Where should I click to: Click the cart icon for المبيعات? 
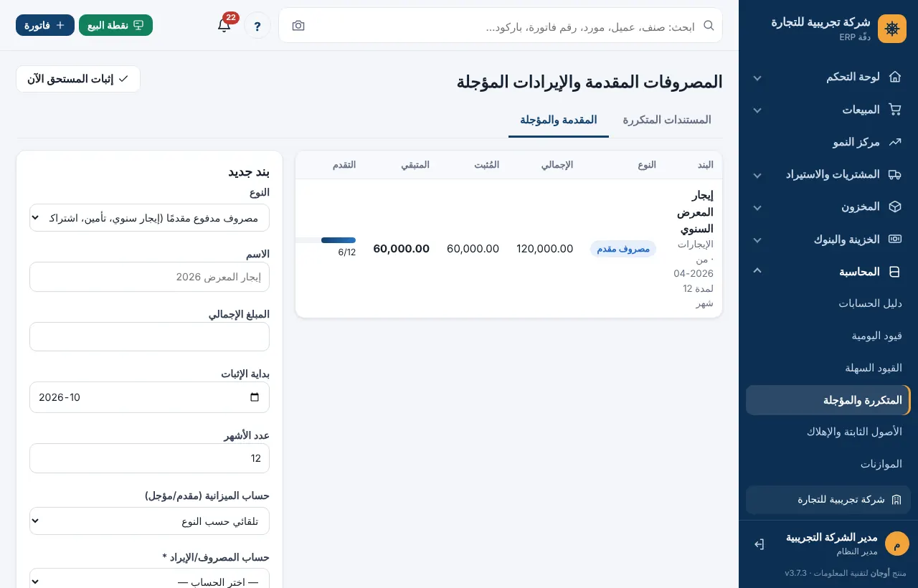[x=895, y=110]
